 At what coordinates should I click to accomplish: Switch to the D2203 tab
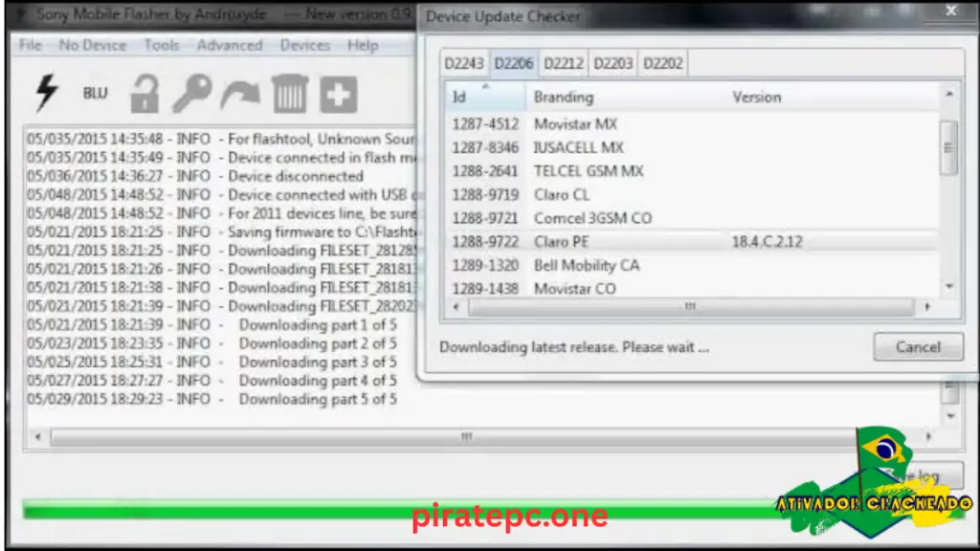612,64
